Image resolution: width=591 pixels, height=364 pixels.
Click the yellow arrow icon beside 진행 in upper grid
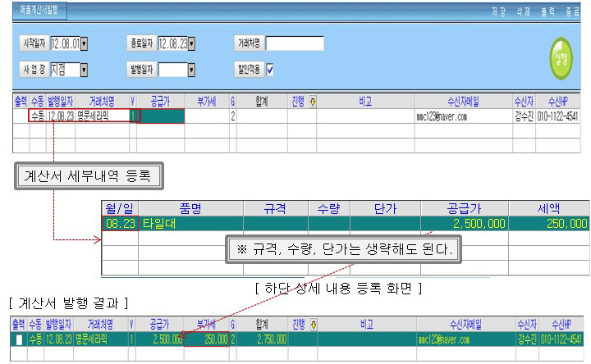313,102
